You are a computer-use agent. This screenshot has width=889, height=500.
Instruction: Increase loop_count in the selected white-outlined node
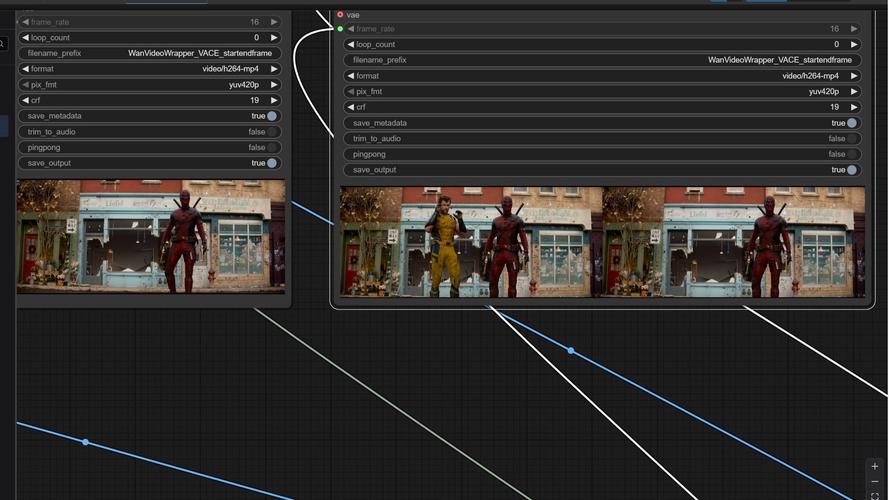pyautogui.click(x=854, y=44)
